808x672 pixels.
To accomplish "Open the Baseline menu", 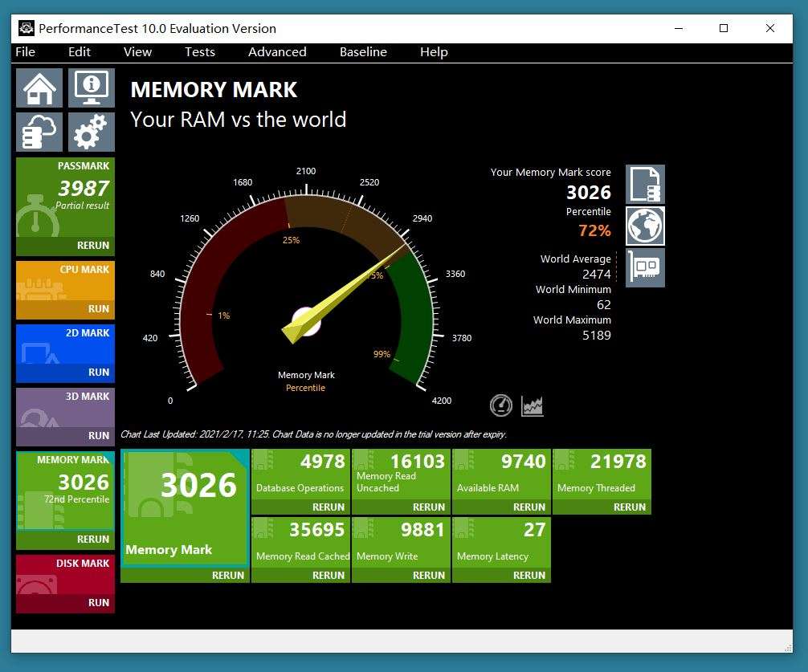I will [x=363, y=52].
